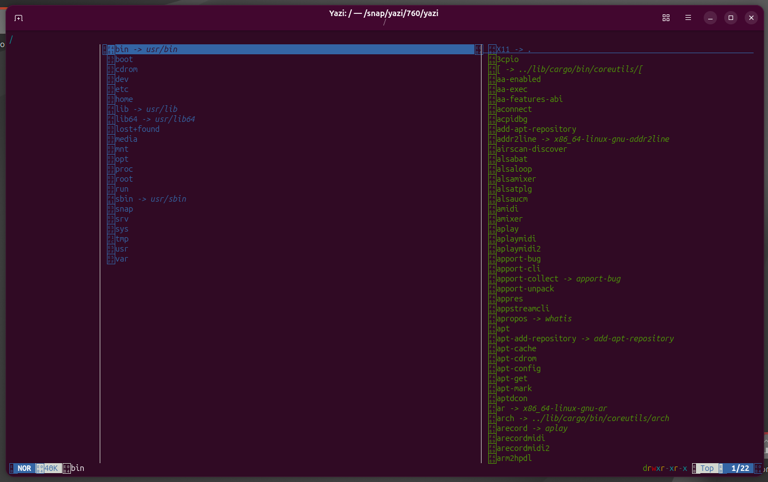This screenshot has height=482, width=768.
Task: Select add-apt-repository in the preview pane
Action: 536,129
